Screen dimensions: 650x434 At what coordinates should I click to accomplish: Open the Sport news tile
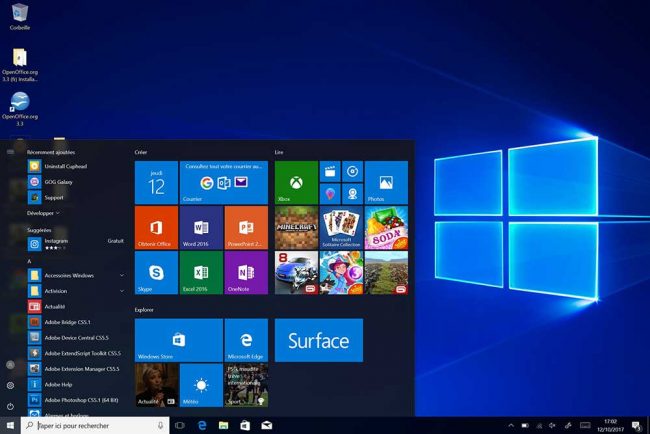pyautogui.click(x=246, y=385)
